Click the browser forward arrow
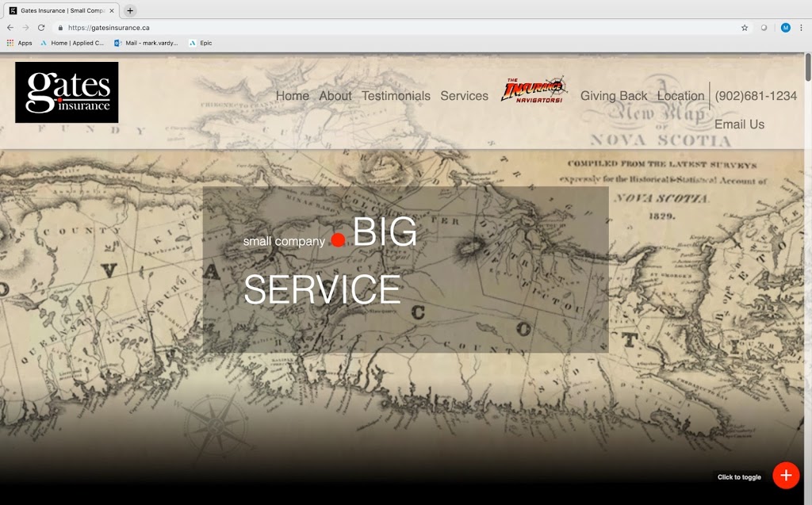Image resolution: width=812 pixels, height=505 pixels. (26, 28)
